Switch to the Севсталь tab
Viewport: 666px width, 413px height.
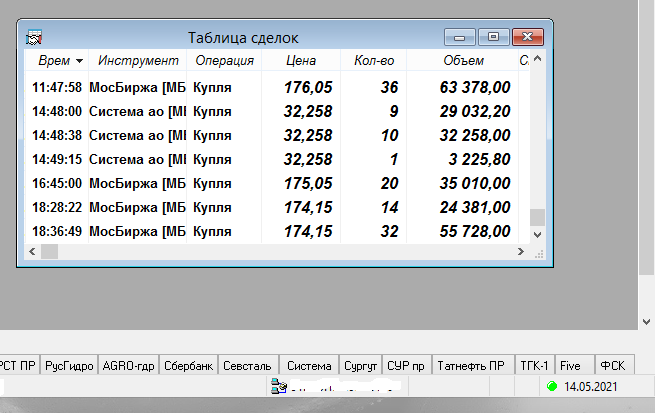point(247,365)
